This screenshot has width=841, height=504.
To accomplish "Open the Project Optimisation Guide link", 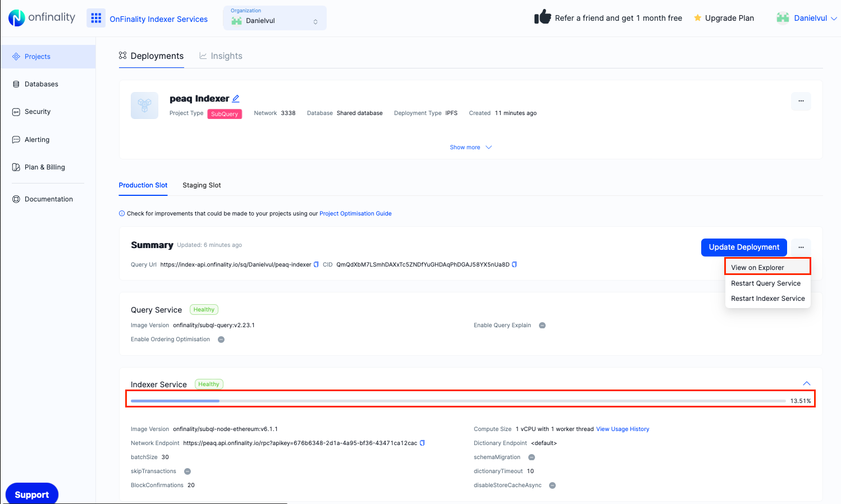I will [x=355, y=213].
